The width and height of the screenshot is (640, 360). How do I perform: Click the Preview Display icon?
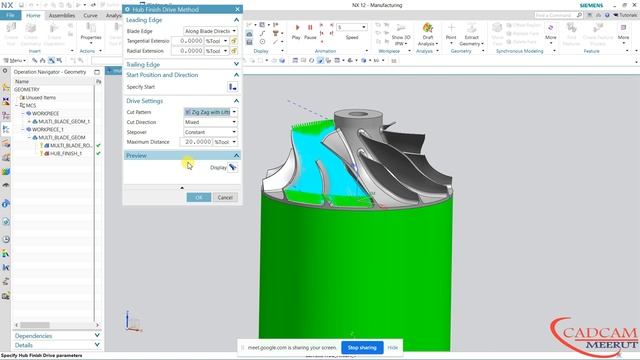[232, 167]
